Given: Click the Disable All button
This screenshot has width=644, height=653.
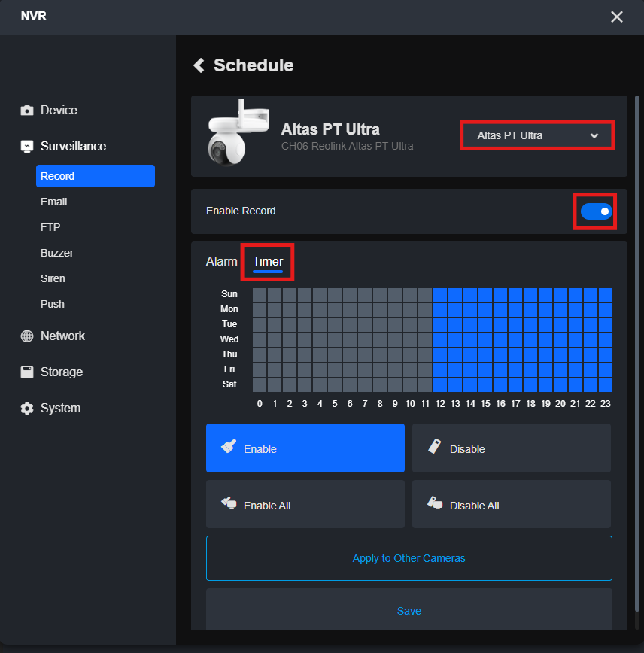Looking at the screenshot, I should point(512,504).
